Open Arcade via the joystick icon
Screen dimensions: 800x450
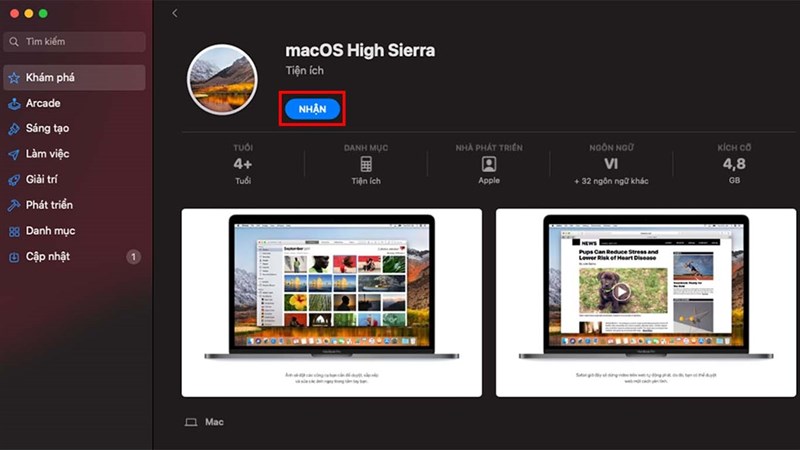(x=14, y=104)
